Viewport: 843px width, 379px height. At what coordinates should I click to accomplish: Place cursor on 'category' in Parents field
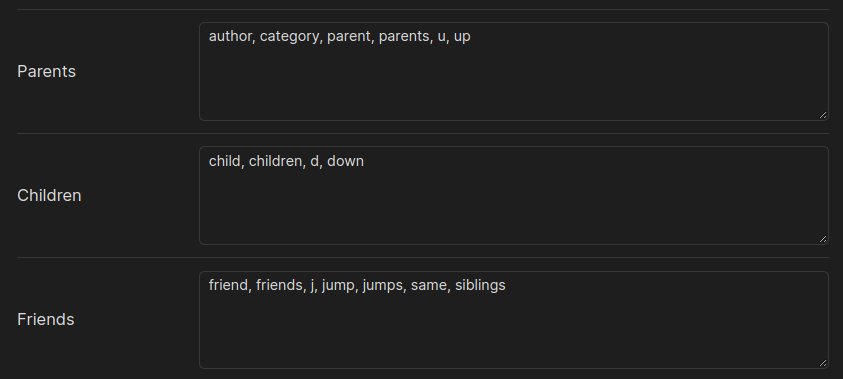(x=289, y=37)
